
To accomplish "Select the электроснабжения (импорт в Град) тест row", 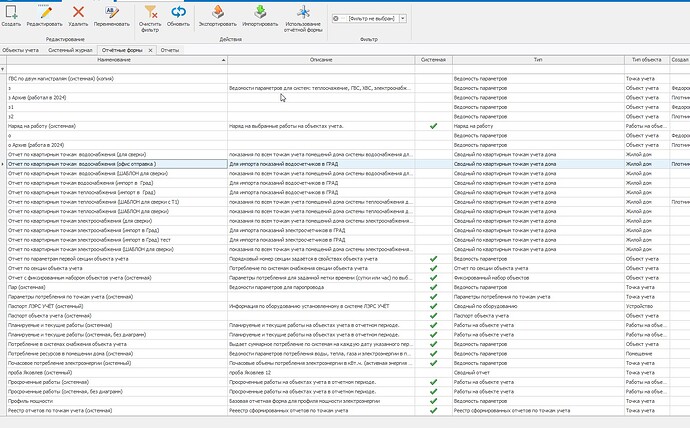I will coord(89,240).
